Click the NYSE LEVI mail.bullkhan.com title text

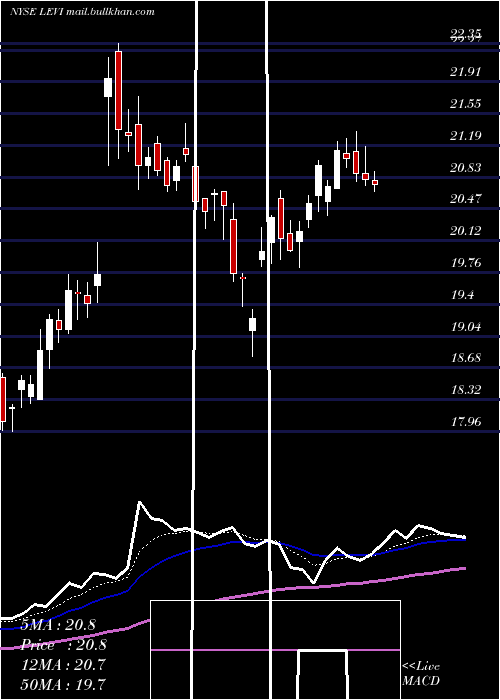(x=82, y=12)
